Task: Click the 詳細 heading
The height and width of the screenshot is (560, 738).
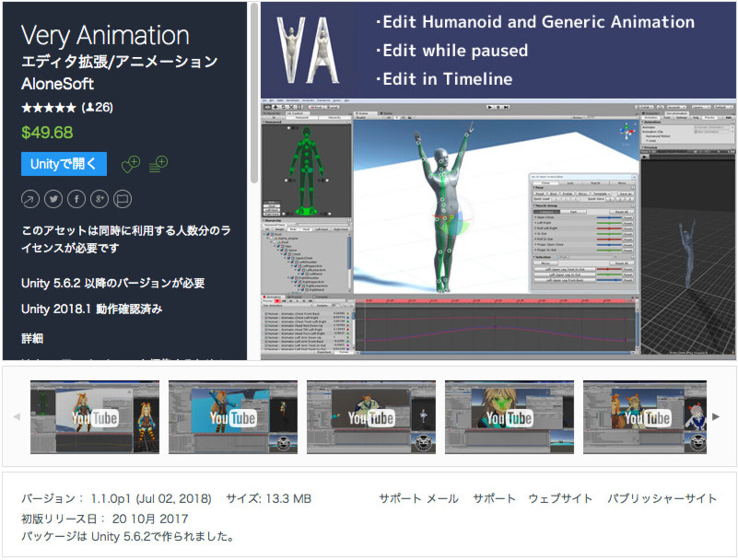Action: tap(32, 339)
